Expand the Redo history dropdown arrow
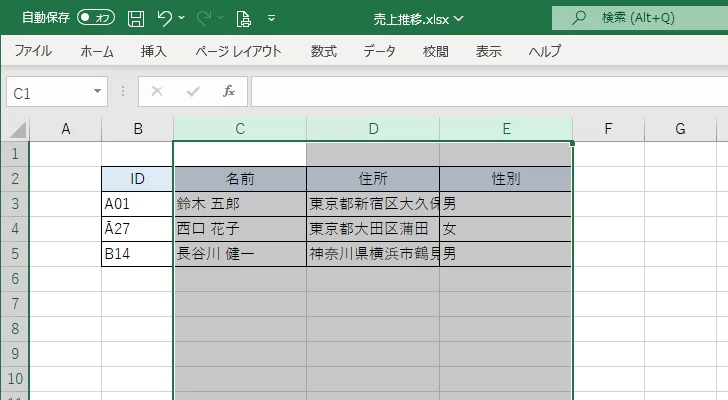Screen dimensions: 728x400 [221, 18]
